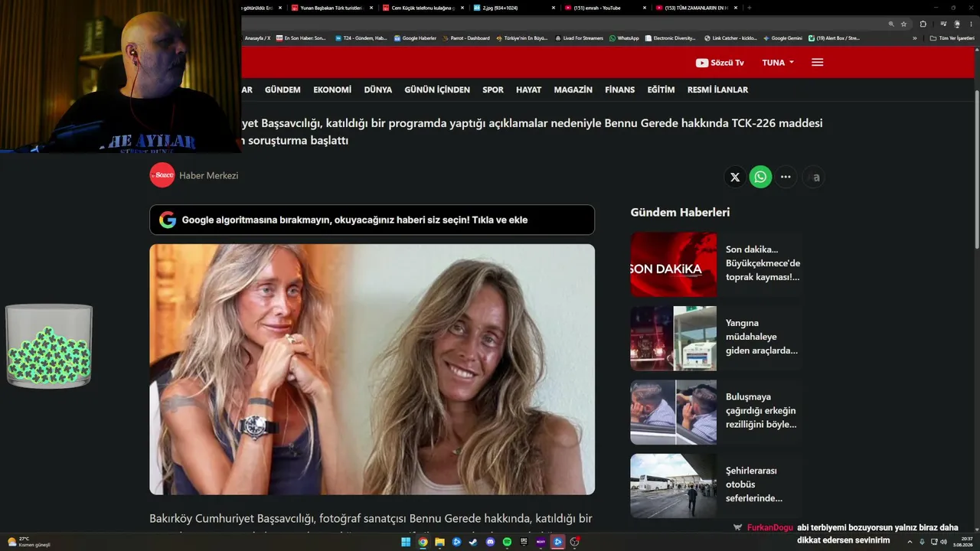Close the '2.jpg' tab
This screenshot has height=551, width=980.
click(x=554, y=8)
